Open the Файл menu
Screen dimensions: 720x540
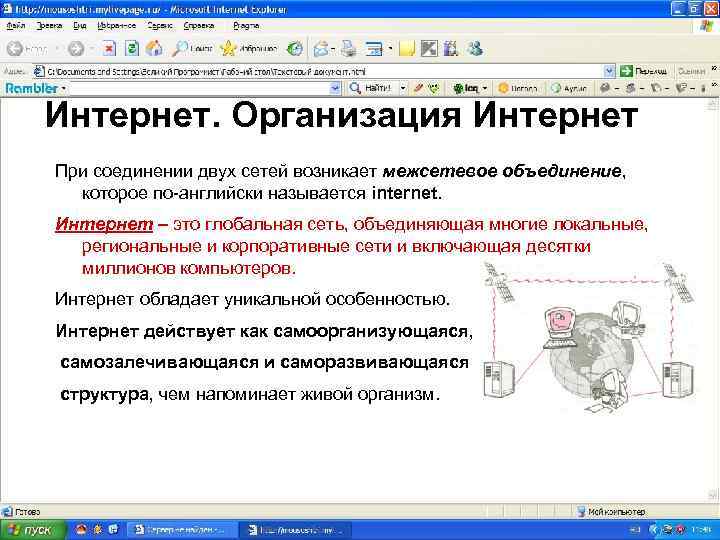[16, 26]
